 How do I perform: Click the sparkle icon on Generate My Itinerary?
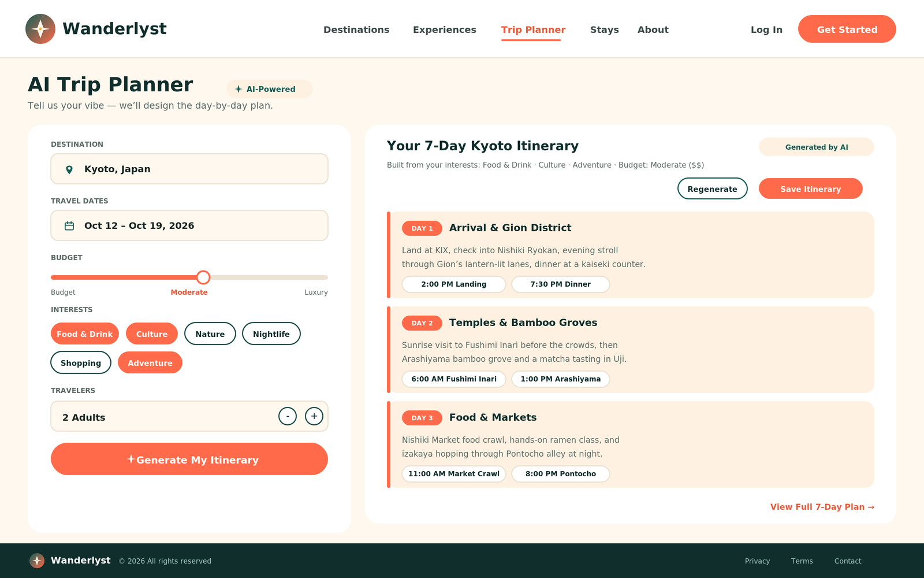[131, 459]
